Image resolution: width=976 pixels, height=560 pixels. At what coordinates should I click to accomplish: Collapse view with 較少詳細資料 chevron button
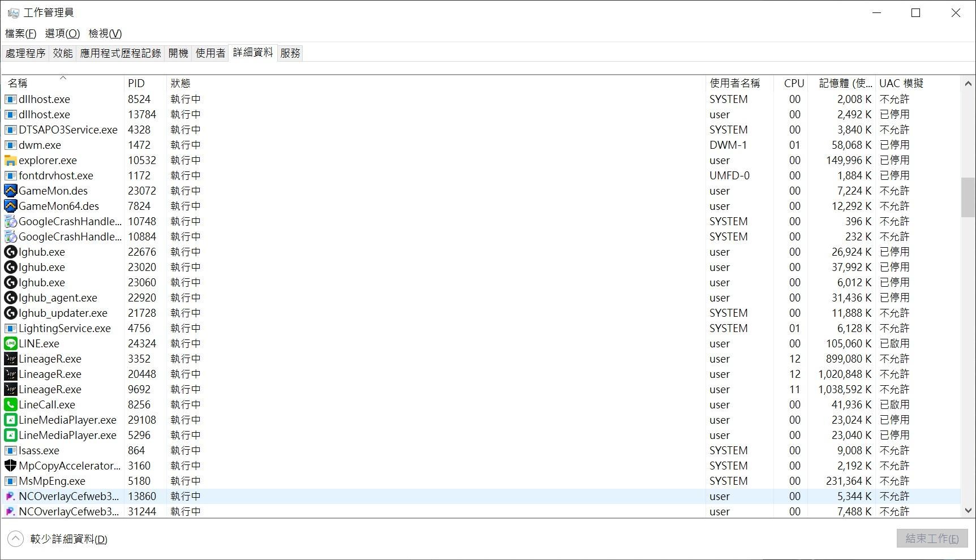[15, 539]
